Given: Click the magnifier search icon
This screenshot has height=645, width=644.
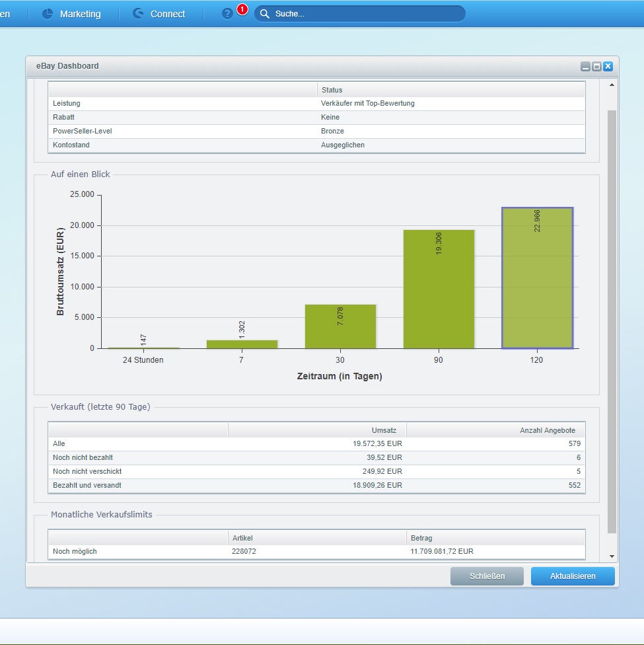Looking at the screenshot, I should pyautogui.click(x=265, y=14).
